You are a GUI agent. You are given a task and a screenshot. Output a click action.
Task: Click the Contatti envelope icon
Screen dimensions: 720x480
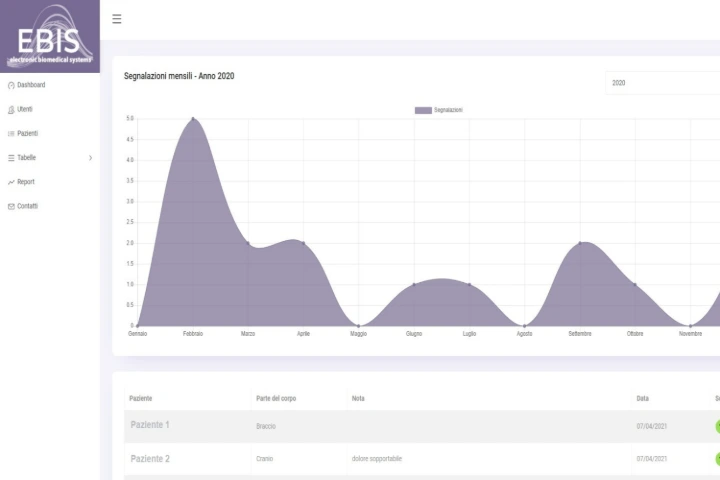11,206
